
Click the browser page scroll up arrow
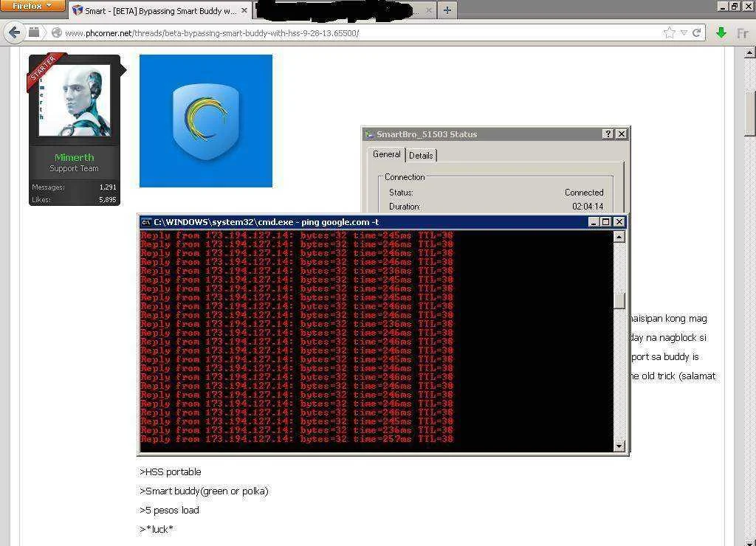[750, 52]
